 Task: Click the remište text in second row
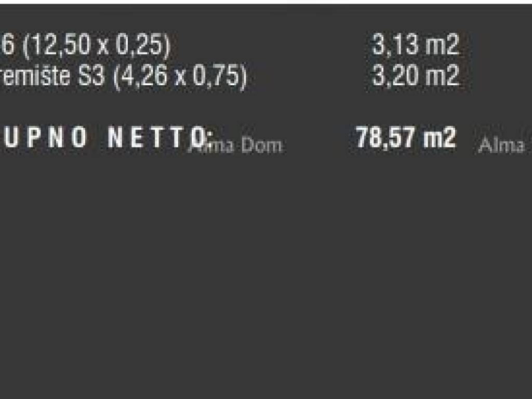36,77
